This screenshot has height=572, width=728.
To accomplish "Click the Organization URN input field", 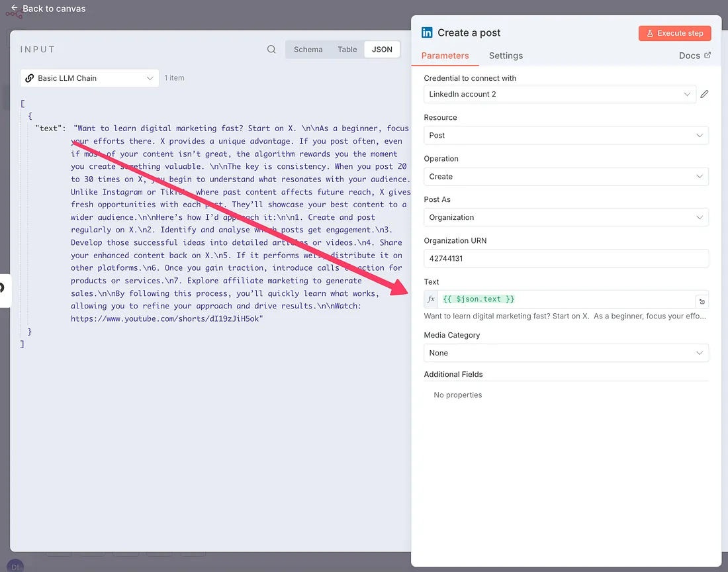I will [x=566, y=259].
